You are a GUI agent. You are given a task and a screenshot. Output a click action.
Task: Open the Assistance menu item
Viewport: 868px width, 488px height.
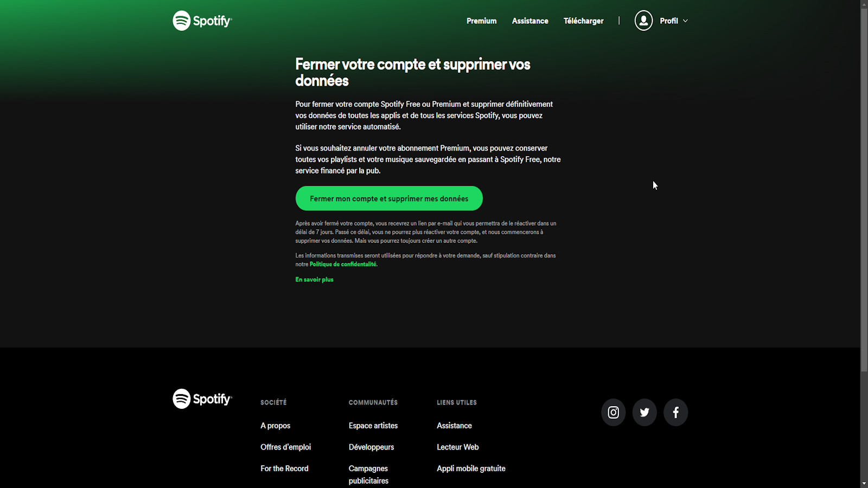tap(530, 21)
